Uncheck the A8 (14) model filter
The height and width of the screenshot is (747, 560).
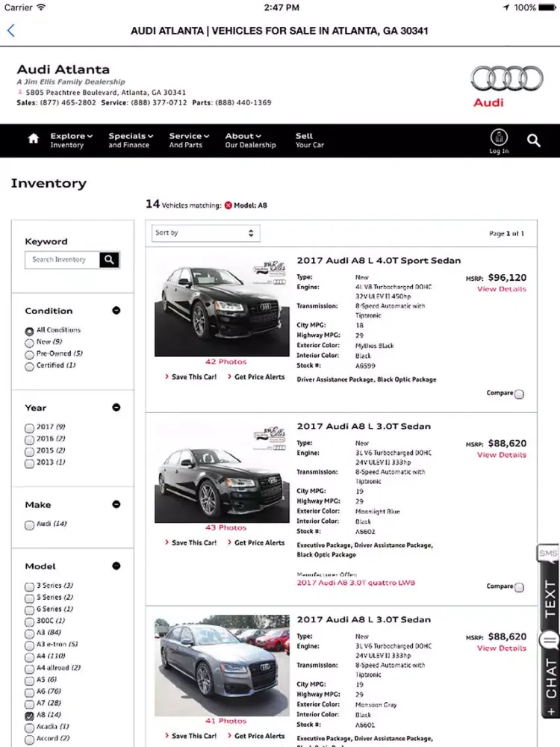[30, 716]
